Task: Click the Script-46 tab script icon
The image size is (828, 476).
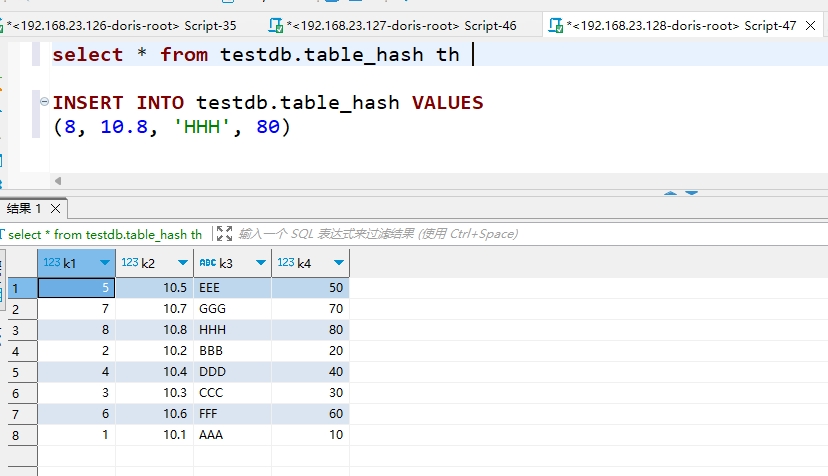Action: click(x=276, y=25)
